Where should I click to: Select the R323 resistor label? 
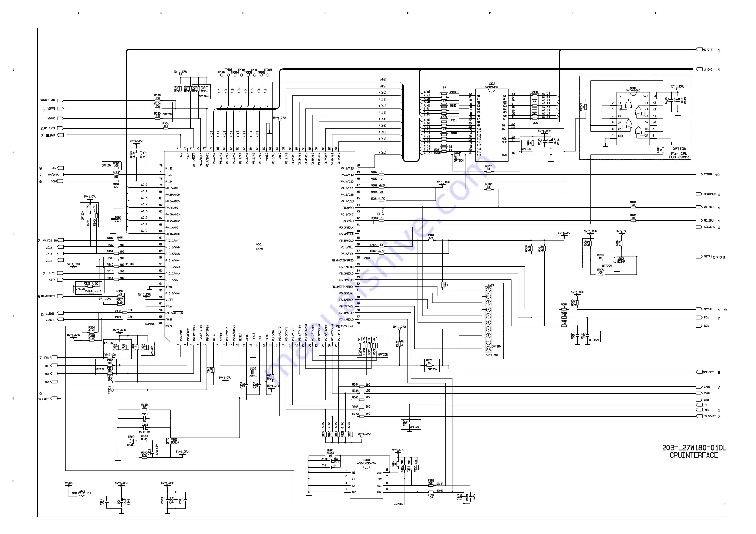click(x=157, y=96)
